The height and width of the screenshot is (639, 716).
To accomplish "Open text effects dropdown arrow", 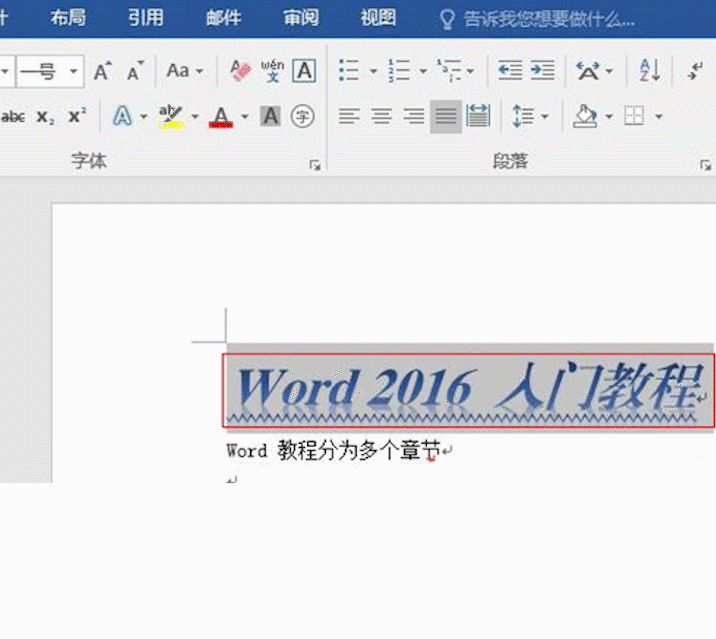I will pos(143,116).
